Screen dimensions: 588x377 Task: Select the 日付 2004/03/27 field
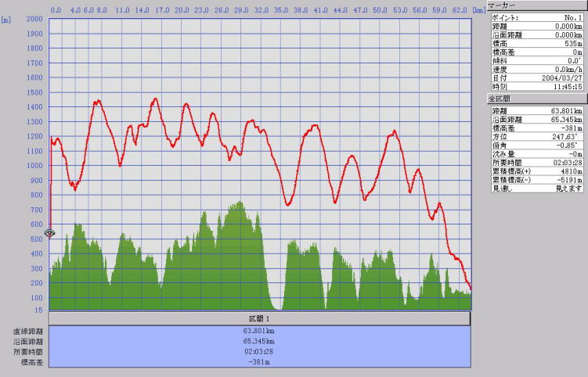(536, 78)
